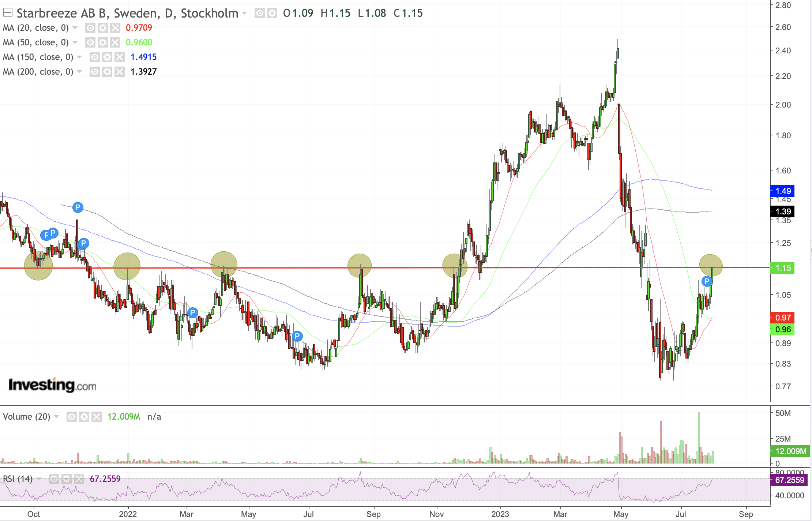Screen dimensions: 812x521
Task: Open settings gear for MA 150 indicator
Action: tap(107, 57)
